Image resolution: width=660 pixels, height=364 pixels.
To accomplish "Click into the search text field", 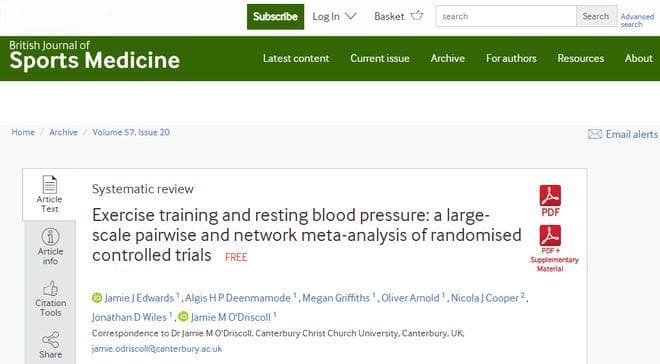I will click(506, 16).
